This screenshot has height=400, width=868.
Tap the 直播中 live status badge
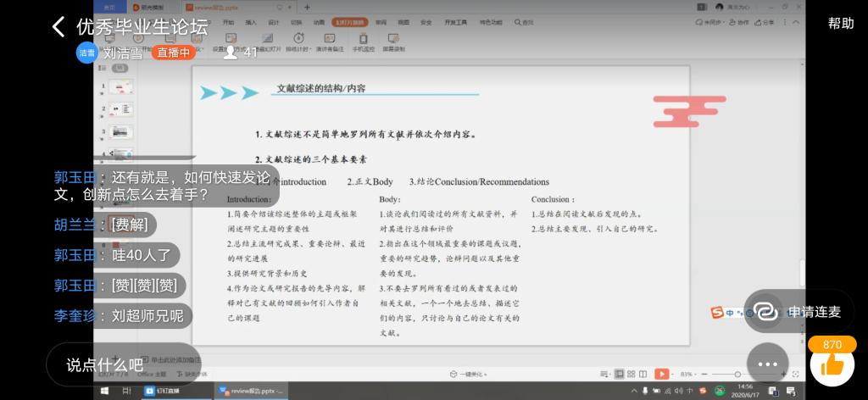174,53
